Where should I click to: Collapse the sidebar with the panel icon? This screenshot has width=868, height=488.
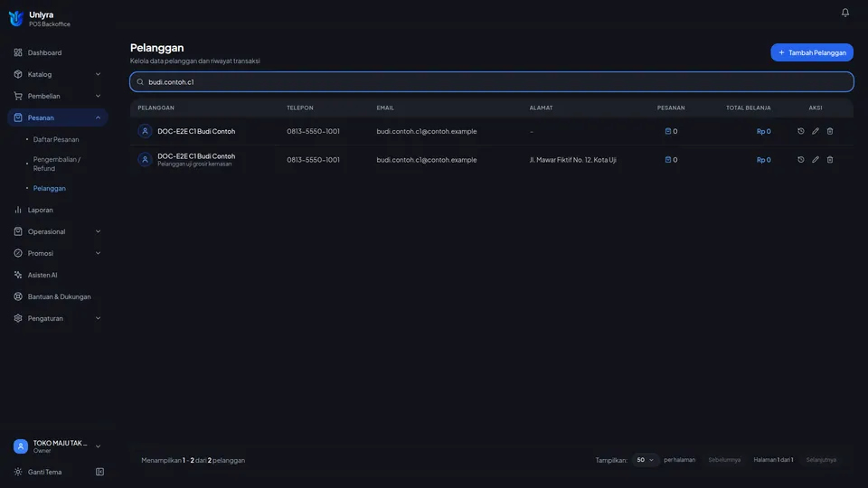coord(99,472)
